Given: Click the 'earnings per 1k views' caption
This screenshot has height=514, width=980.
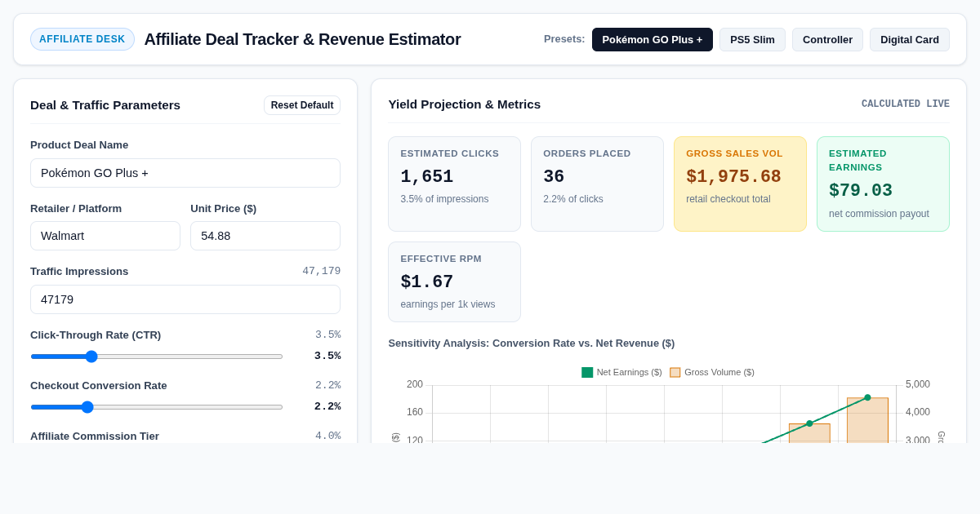Looking at the screenshot, I should 448,304.
